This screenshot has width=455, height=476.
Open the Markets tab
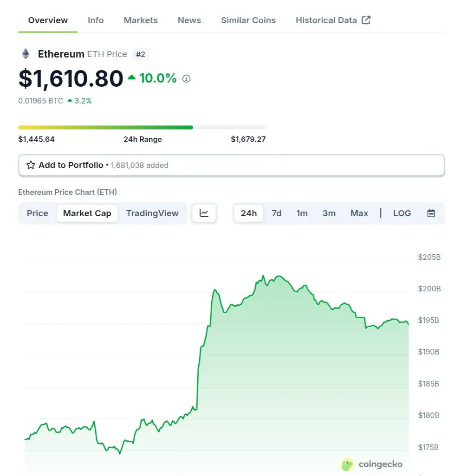[141, 20]
